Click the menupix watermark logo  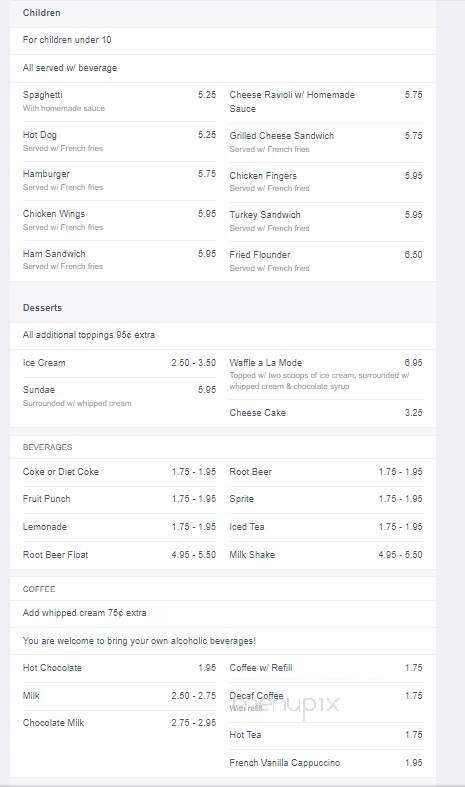(x=285, y=704)
